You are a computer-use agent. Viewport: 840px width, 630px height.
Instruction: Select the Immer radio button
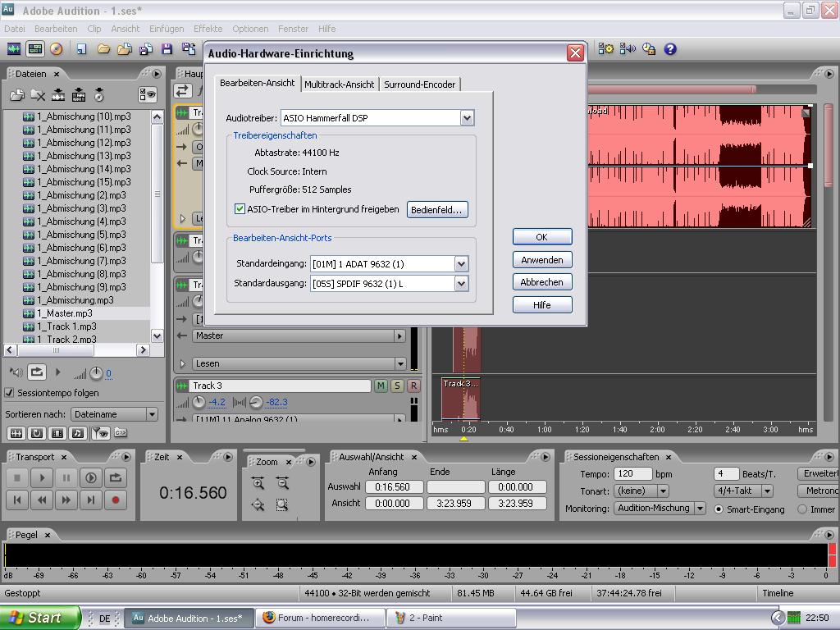[x=802, y=509]
